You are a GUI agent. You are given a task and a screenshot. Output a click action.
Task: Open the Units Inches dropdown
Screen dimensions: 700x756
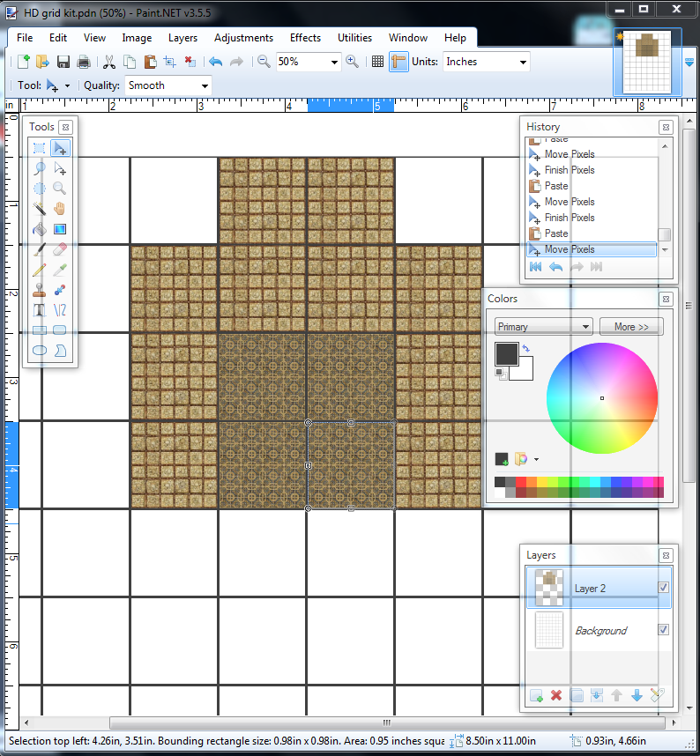(523, 63)
